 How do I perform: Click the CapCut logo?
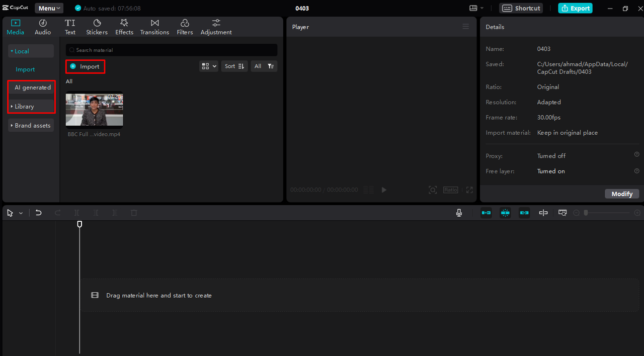16,8
